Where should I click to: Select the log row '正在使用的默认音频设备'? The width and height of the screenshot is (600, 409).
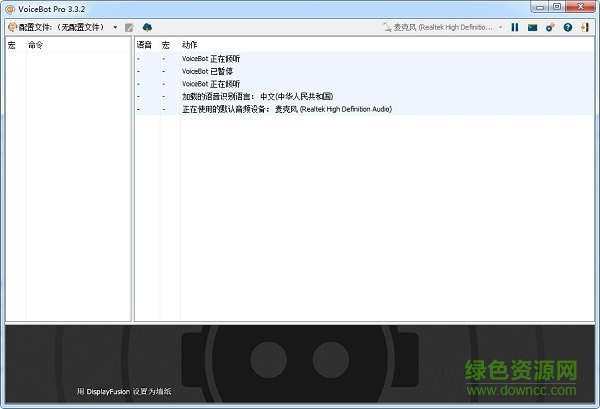click(x=364, y=109)
